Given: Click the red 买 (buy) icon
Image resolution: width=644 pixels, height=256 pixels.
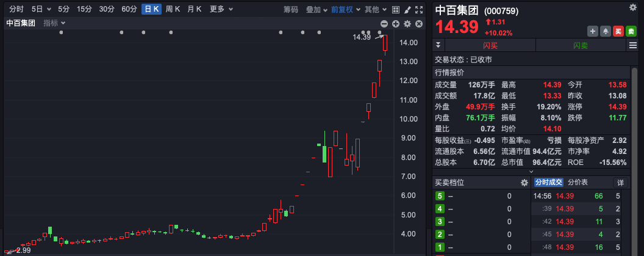Looking at the screenshot, I should 618,31.
